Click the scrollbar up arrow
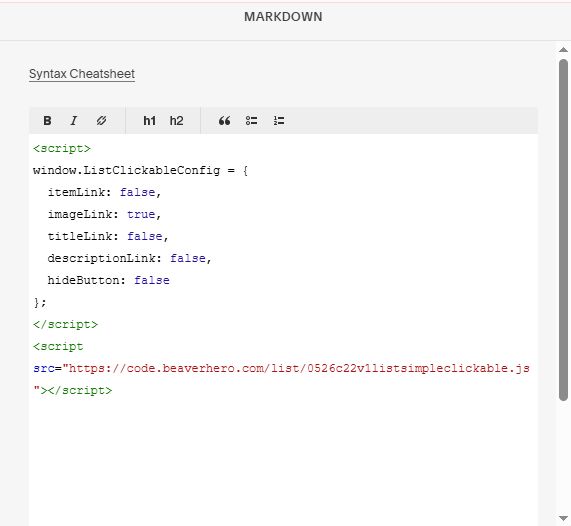The width and height of the screenshot is (571, 526). point(563,50)
